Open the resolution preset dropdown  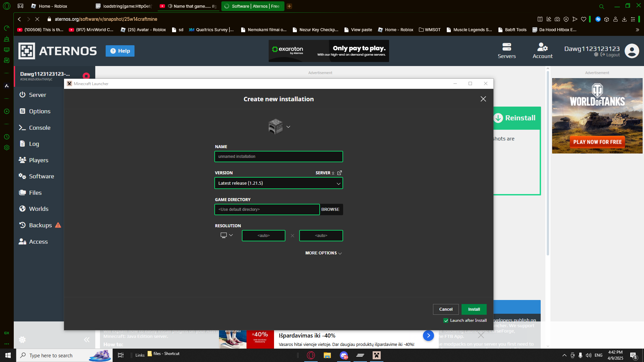click(226, 235)
